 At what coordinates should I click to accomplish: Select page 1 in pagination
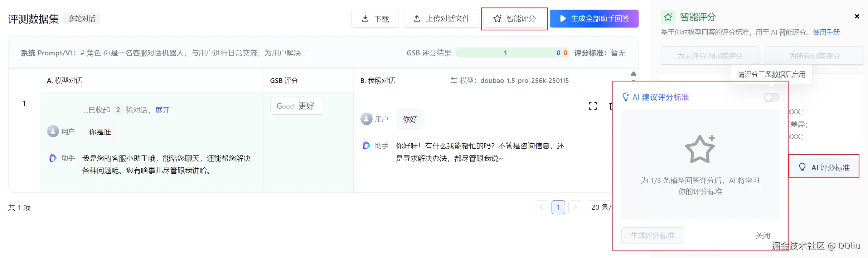click(558, 207)
